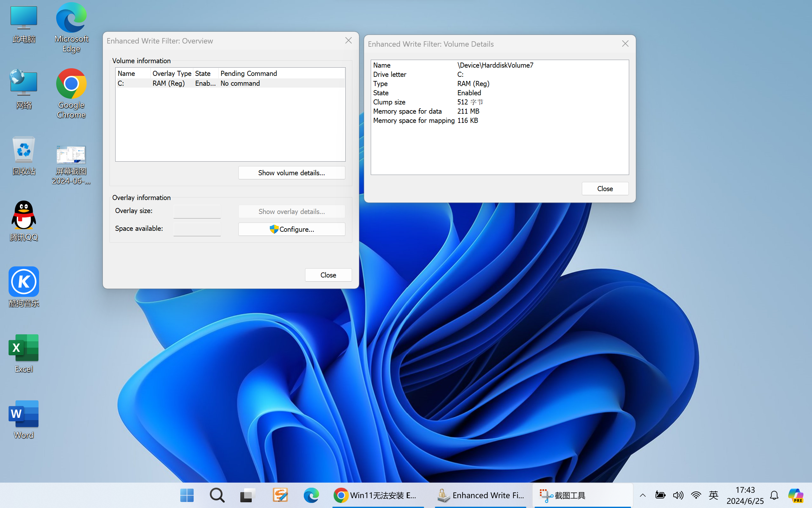Click the Overlay size field

(197, 211)
